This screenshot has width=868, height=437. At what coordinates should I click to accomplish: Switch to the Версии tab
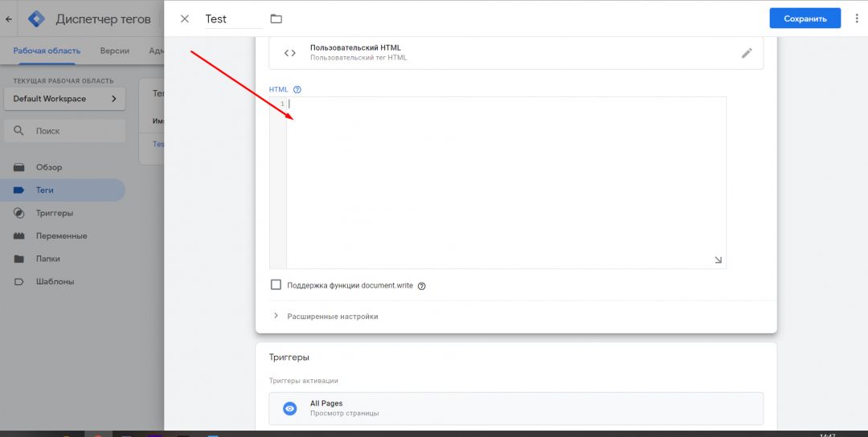[x=115, y=51]
